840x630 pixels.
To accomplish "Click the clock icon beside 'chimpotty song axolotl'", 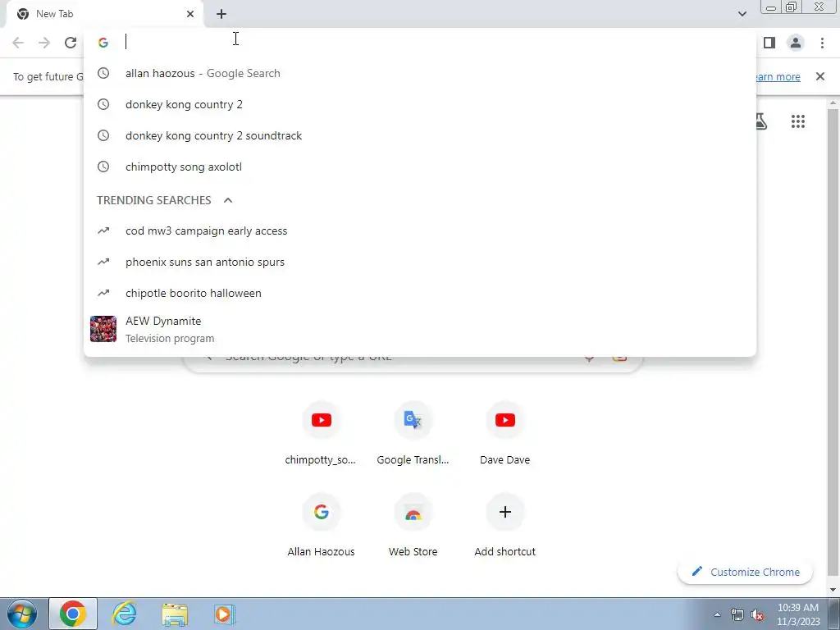I will pyautogui.click(x=103, y=167).
